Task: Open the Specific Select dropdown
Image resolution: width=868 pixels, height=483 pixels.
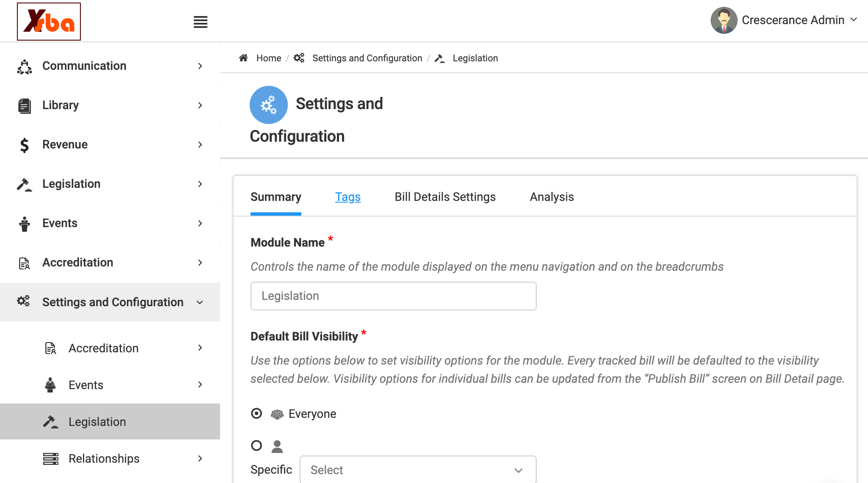Action: coord(418,469)
